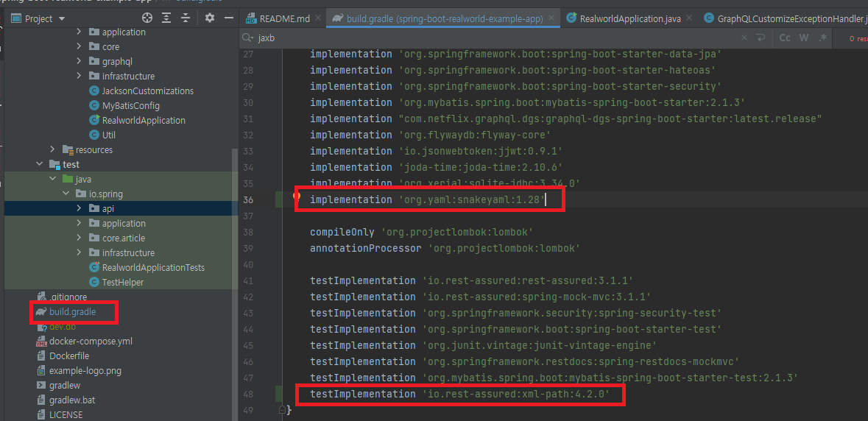
Task: Select Util class in project tree
Action: pos(108,135)
